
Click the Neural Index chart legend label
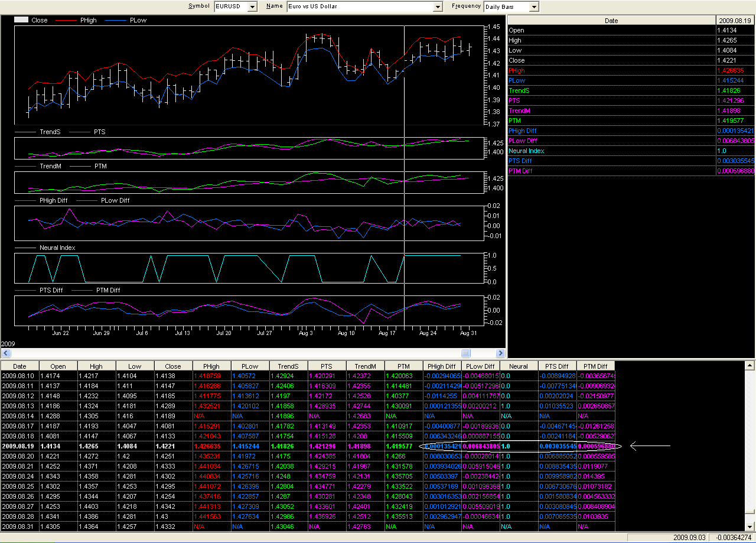tap(57, 248)
